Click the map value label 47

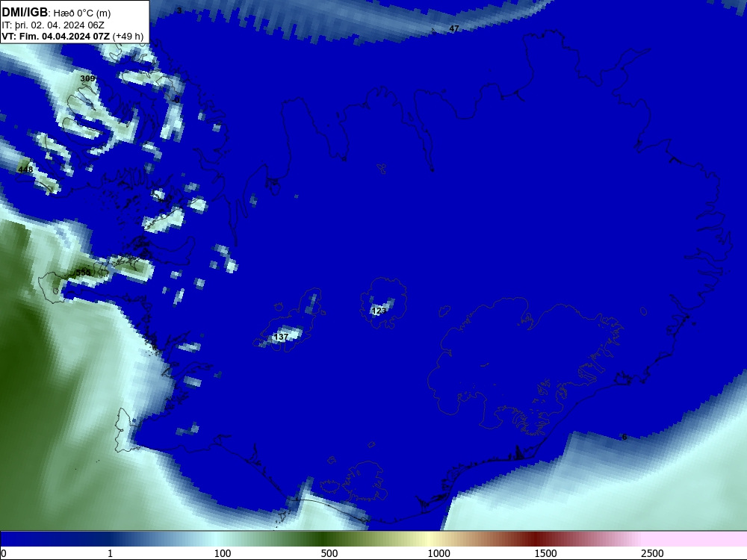(x=454, y=29)
